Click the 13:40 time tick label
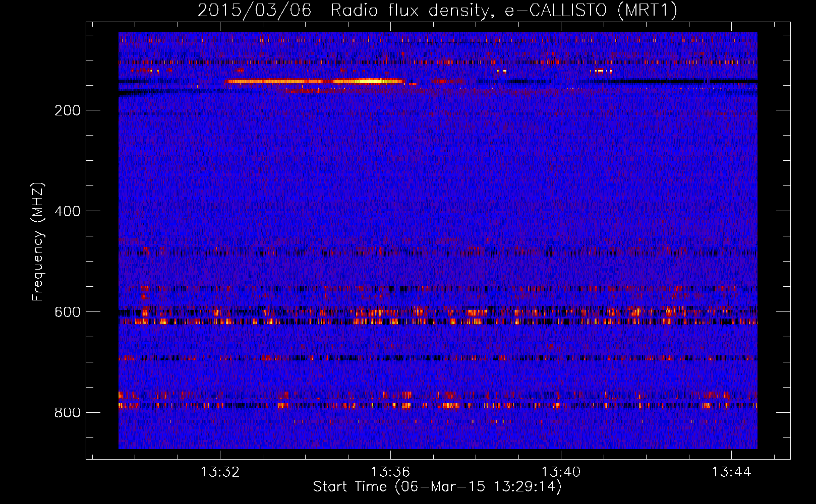 (561, 472)
